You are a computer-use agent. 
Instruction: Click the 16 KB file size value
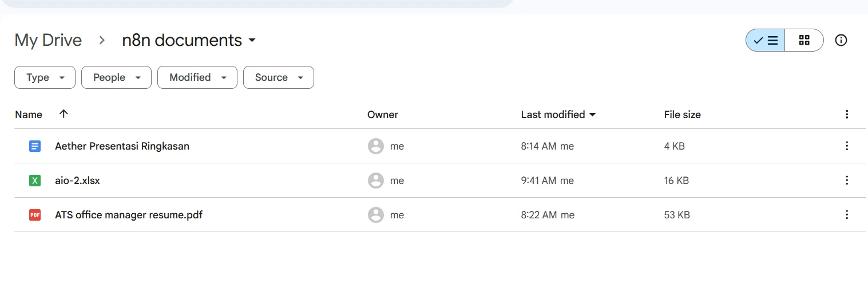(x=676, y=181)
